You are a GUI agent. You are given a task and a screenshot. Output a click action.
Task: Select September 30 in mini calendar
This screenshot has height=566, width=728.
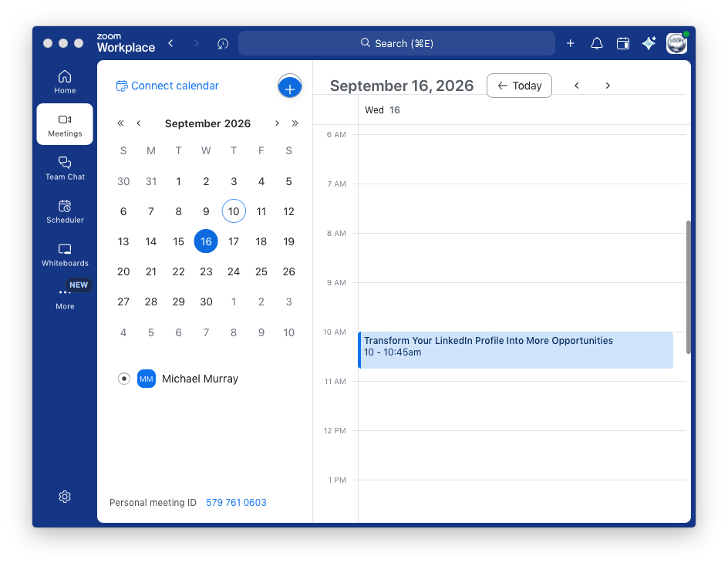coord(206,302)
